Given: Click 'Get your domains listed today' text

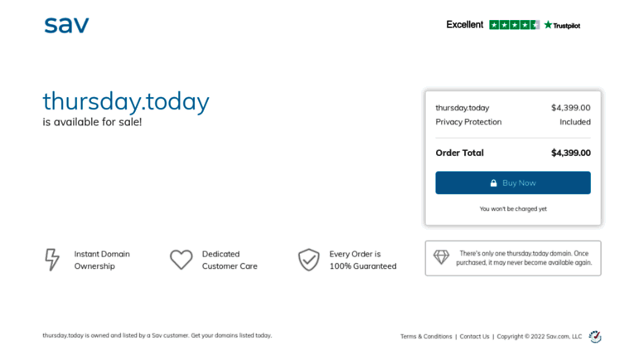Looking at the screenshot, I should [x=231, y=335].
